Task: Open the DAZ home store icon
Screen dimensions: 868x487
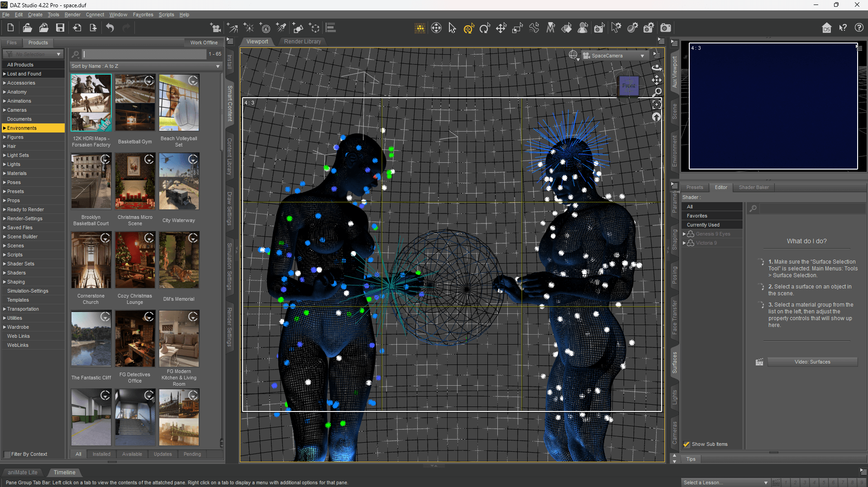Action: pos(826,28)
